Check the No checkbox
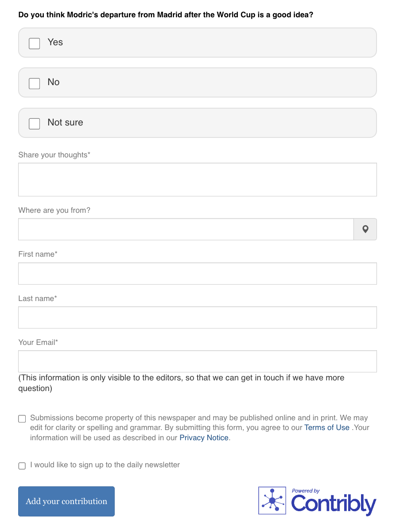Screen dimensions: 396x532 point(35,83)
